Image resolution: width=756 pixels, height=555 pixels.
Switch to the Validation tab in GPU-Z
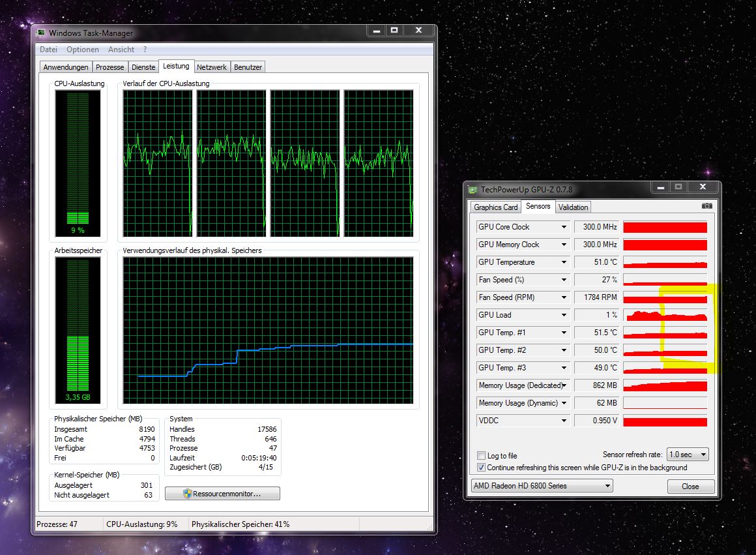(x=574, y=207)
